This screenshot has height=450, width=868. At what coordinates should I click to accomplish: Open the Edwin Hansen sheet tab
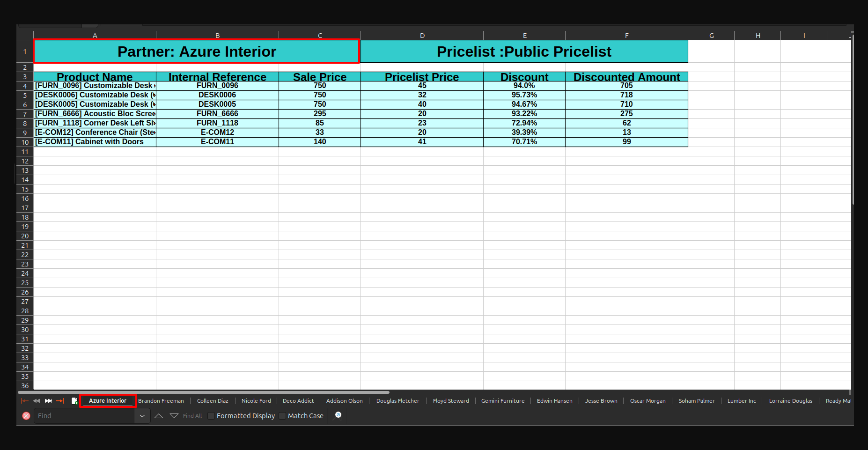click(x=555, y=401)
